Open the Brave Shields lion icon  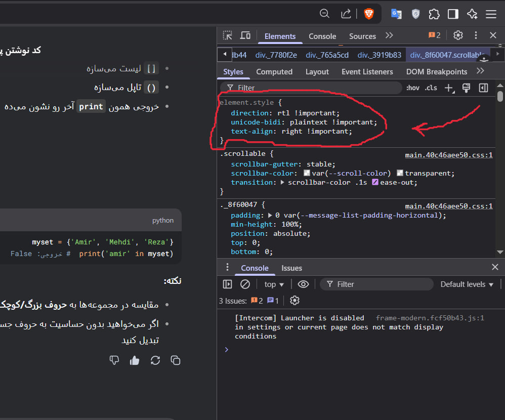point(369,14)
